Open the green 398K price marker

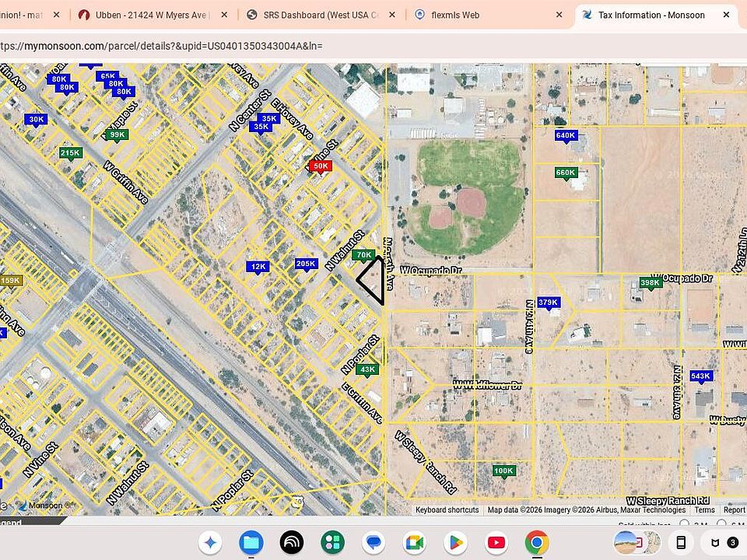click(x=651, y=283)
